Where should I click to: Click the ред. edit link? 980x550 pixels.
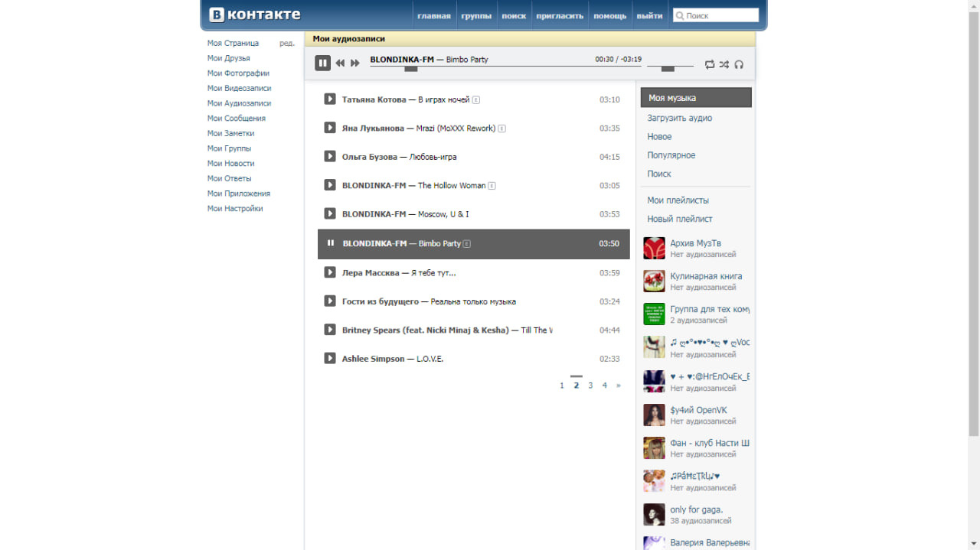click(x=287, y=44)
